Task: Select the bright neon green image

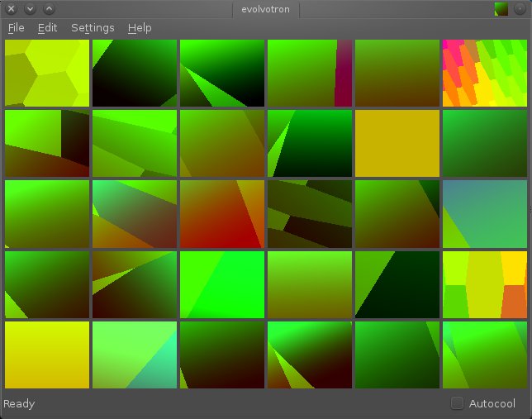Action: click(221, 284)
